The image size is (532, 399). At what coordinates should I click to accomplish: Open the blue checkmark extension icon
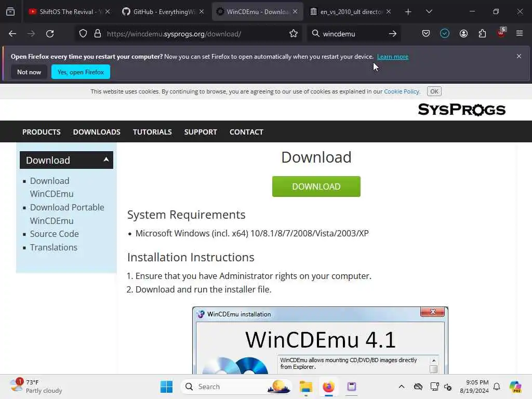[445, 34]
